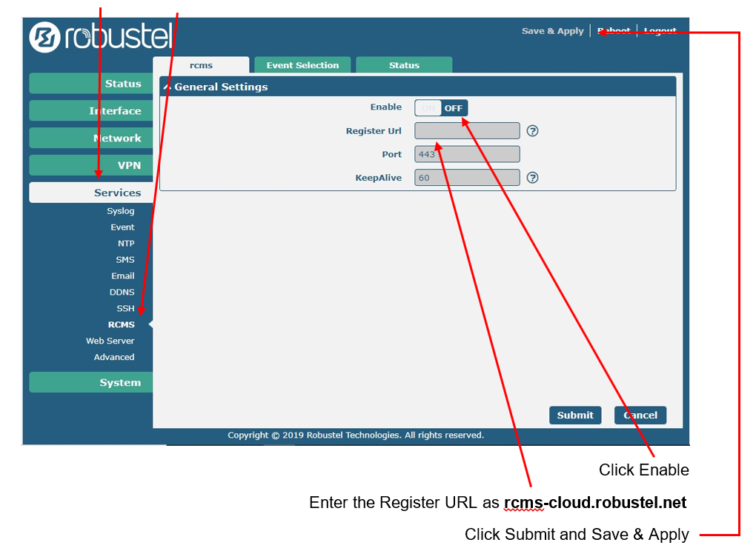
Task: Focus the Port field showing 443
Action: pyautogui.click(x=467, y=154)
